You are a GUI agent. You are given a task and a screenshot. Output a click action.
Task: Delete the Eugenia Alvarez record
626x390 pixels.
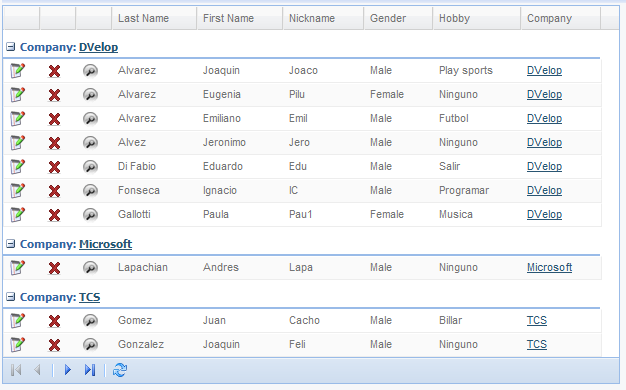tap(54, 95)
